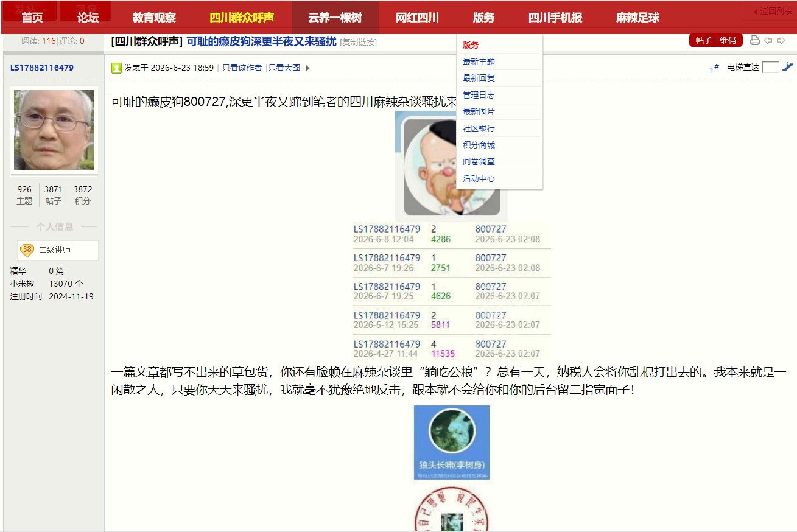The width and height of the screenshot is (797, 532).
Task: Open 教育观察 in the top navigation
Action: coord(154,18)
